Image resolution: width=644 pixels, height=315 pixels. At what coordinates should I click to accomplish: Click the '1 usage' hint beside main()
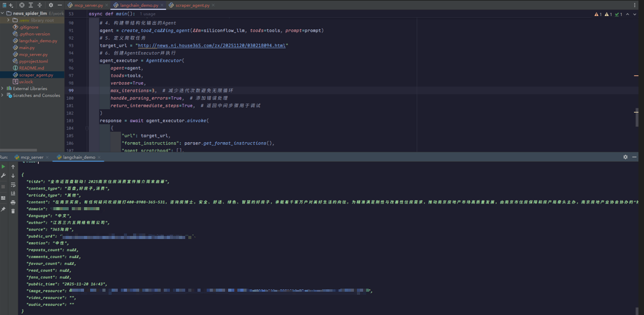pyautogui.click(x=147, y=14)
